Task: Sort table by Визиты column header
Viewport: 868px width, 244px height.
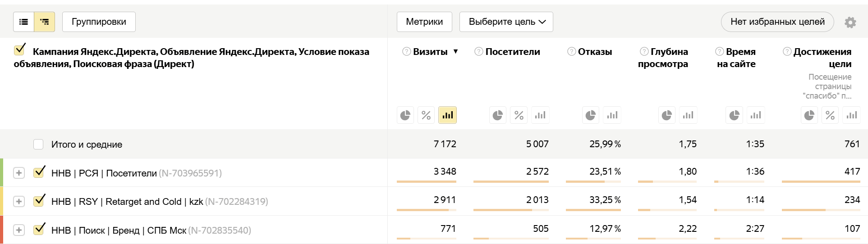Action: (430, 52)
